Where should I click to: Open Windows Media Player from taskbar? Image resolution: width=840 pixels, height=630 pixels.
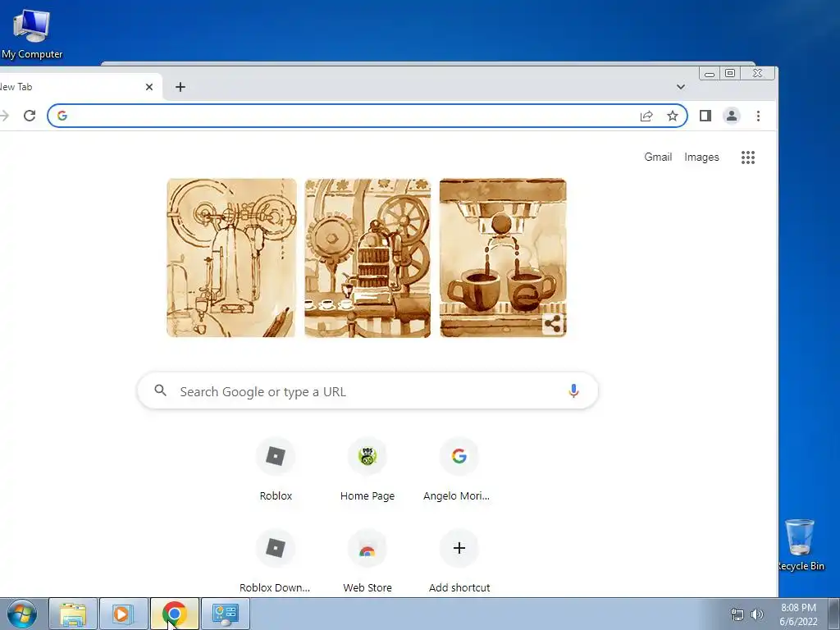123,614
